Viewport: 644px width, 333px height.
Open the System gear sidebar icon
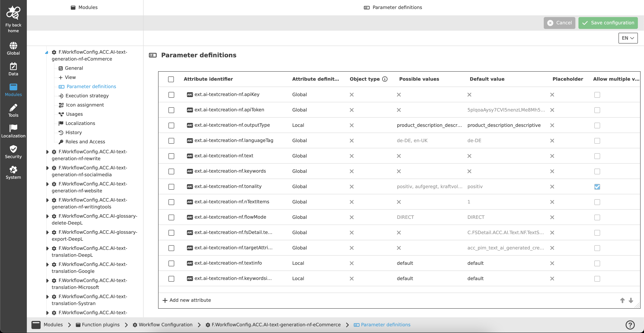coord(13,170)
